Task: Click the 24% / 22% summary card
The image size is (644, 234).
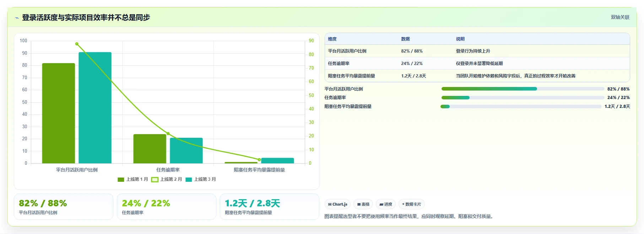Action: point(167,207)
